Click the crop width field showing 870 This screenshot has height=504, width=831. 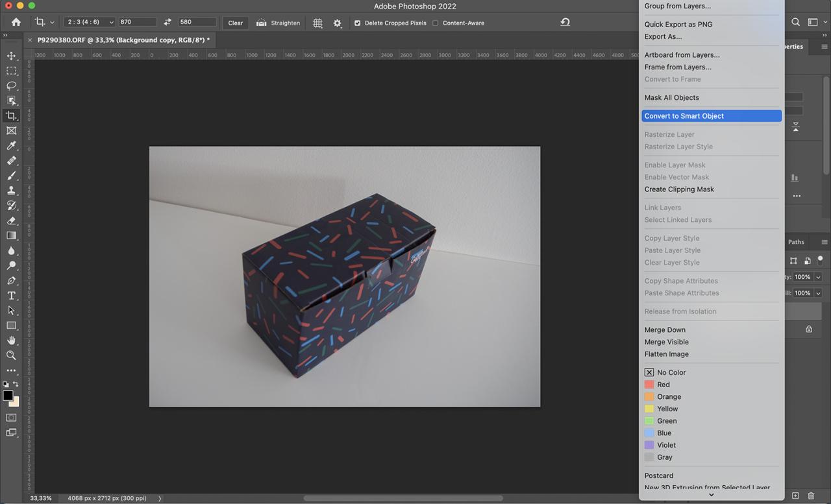click(138, 22)
